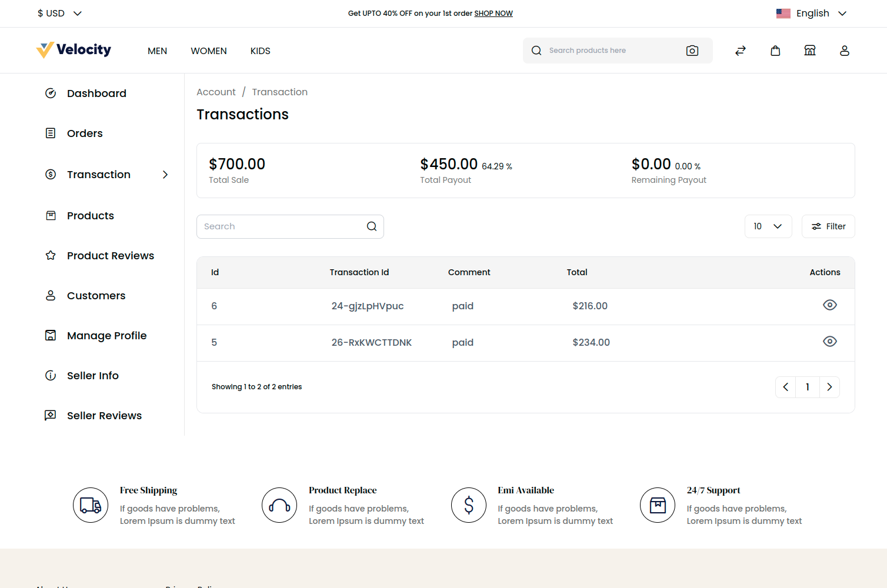
Task: Click the $450.00 Total Payout value
Action: [x=449, y=164]
